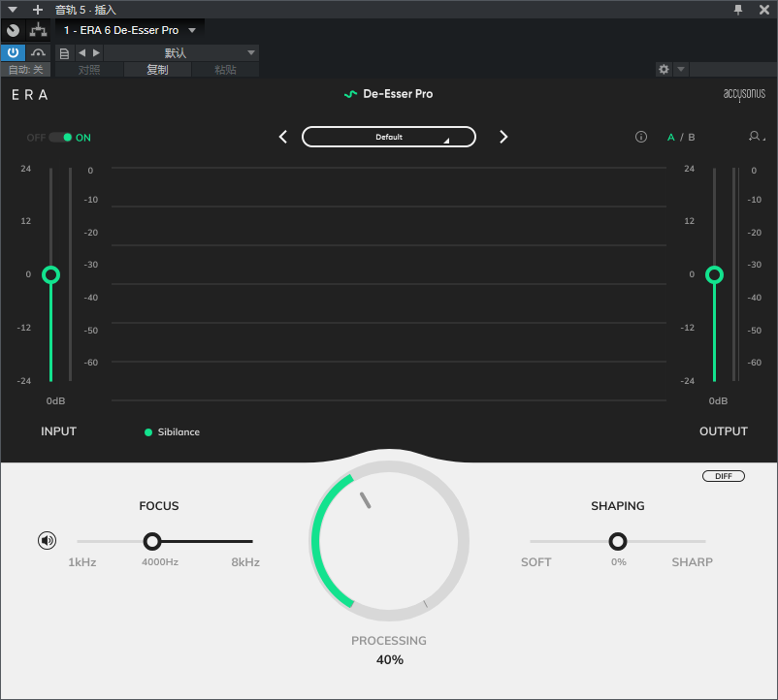Open the user account icon menu
Screen dimensions: 778x700
(x=756, y=137)
